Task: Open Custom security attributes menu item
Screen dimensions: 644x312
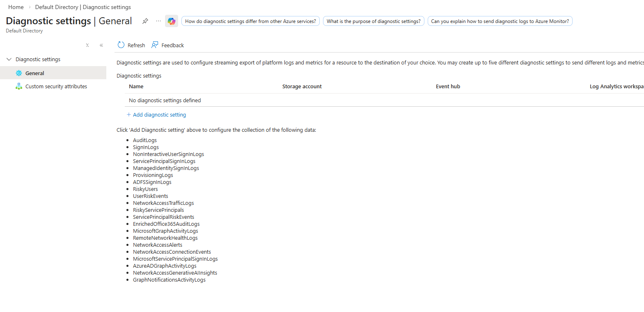Action: [56, 86]
